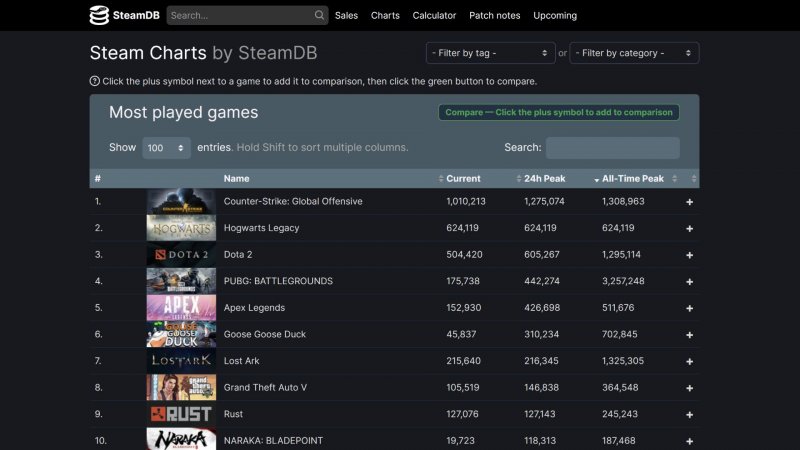The image size is (800, 450).
Task: Open Apex Legends name link
Action: tap(254, 308)
